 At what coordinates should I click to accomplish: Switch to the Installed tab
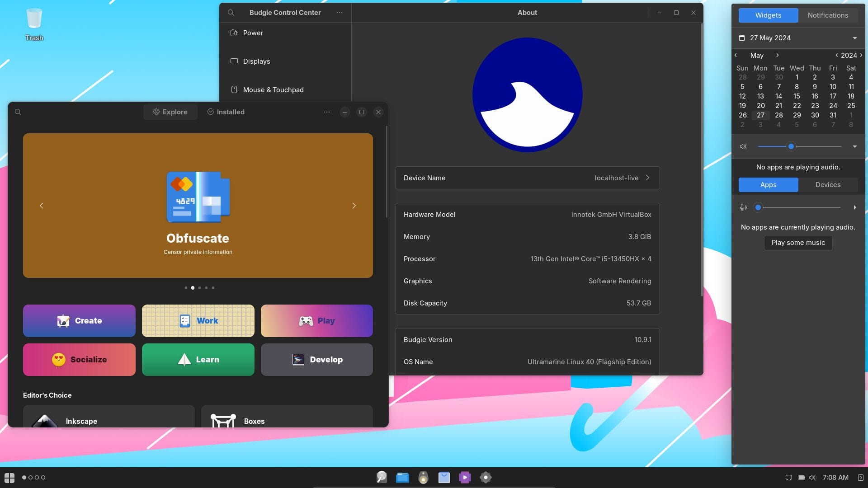tap(225, 112)
